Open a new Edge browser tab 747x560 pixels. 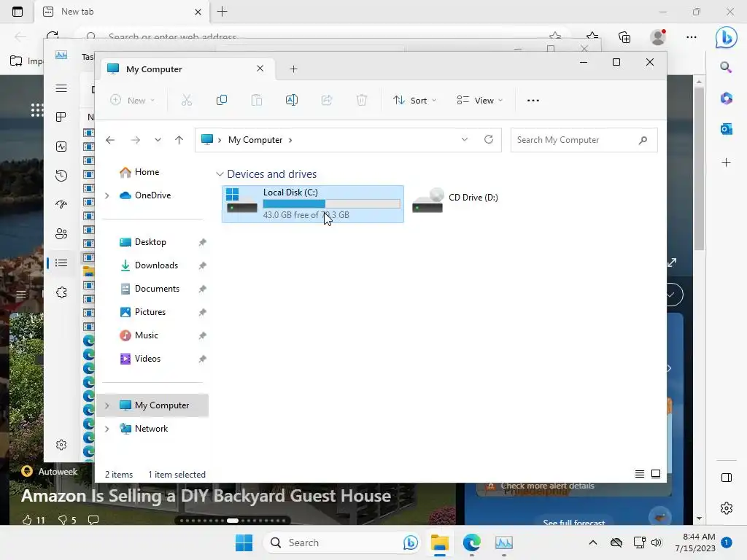click(x=222, y=12)
